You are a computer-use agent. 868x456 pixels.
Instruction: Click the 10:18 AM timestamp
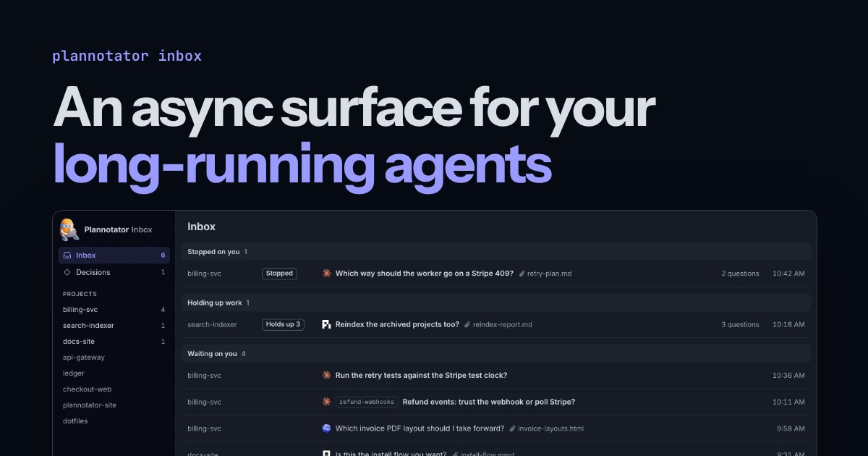point(788,324)
